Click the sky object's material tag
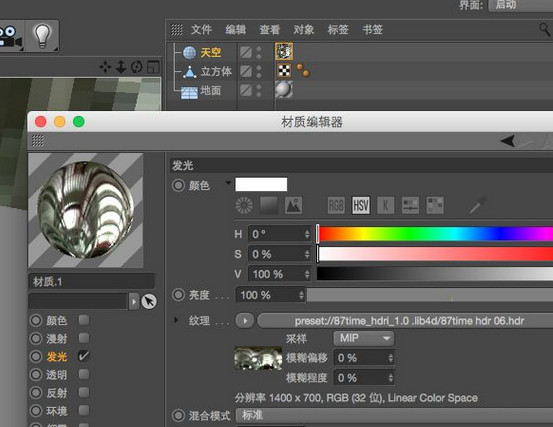553x427 pixels. [284, 51]
